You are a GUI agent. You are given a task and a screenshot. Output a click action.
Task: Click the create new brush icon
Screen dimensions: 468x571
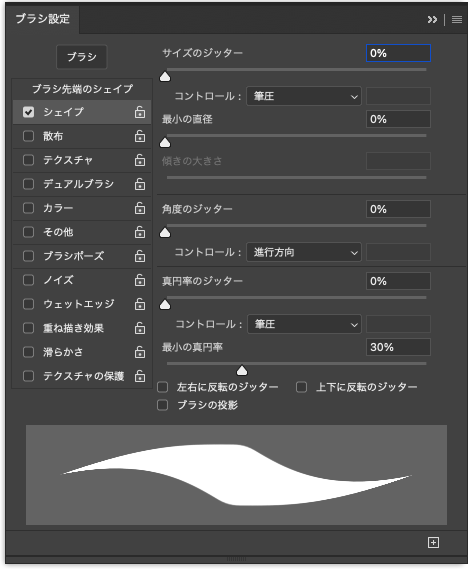tap(433, 543)
